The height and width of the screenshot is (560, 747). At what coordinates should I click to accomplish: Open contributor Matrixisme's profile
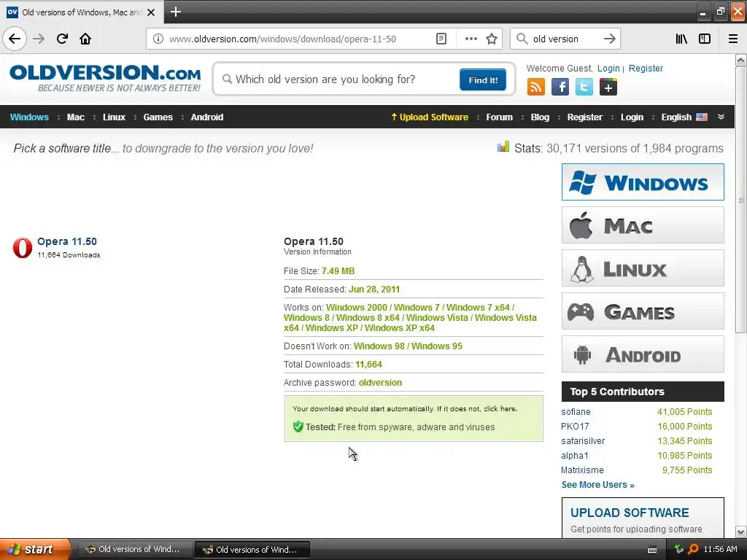[582, 470]
